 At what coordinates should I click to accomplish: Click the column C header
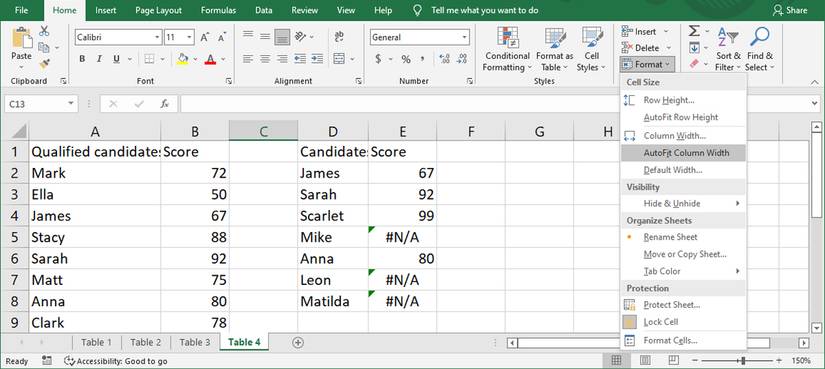[264, 131]
